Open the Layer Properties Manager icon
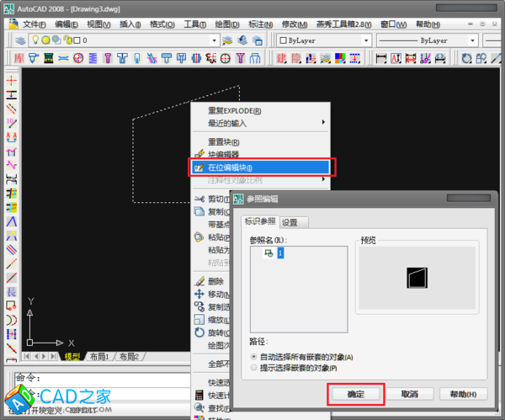 [20, 40]
